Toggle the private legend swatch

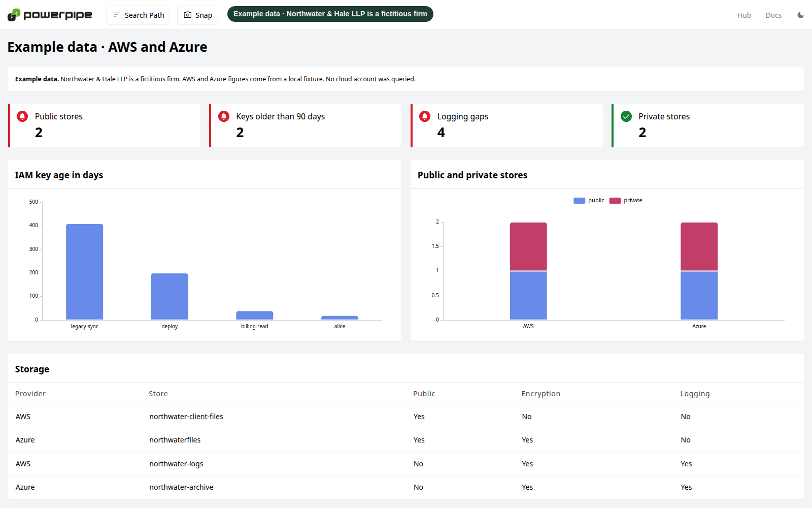[x=615, y=201]
